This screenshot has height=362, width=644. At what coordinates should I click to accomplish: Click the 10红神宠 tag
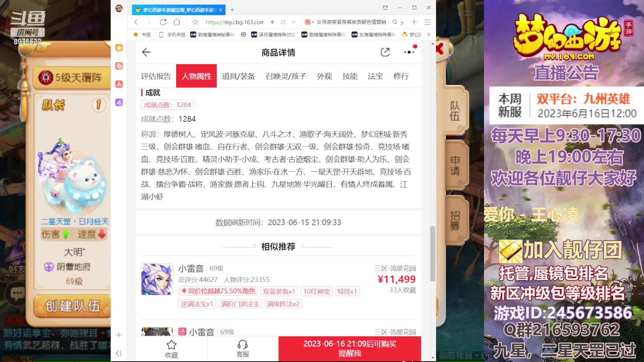(x=317, y=291)
